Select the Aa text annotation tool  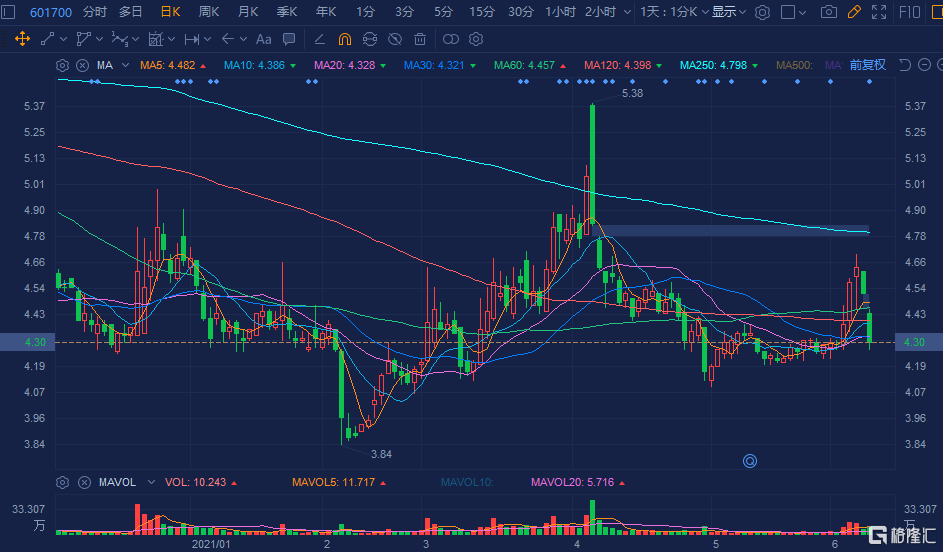click(263, 40)
